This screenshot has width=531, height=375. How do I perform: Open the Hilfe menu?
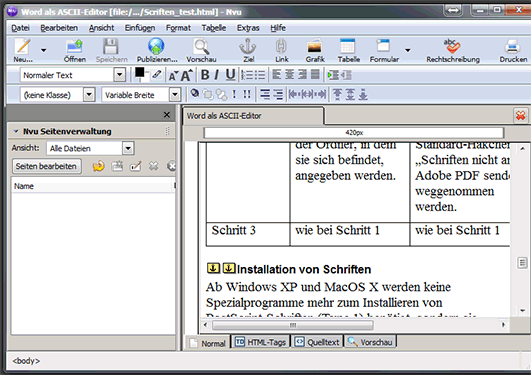(x=278, y=28)
